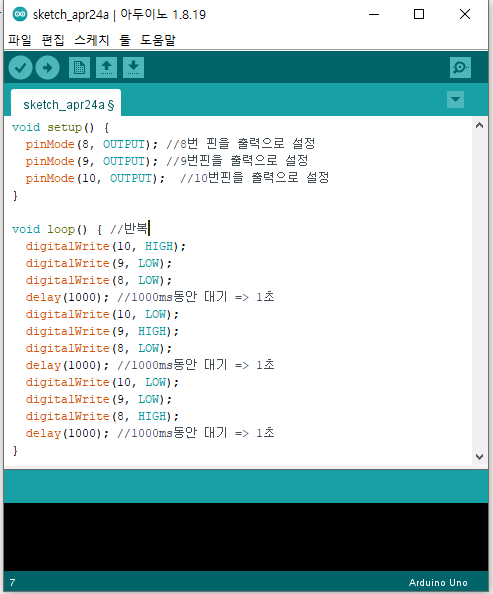Click the //반복 comment text
This screenshot has width=493, height=594.
129,229
